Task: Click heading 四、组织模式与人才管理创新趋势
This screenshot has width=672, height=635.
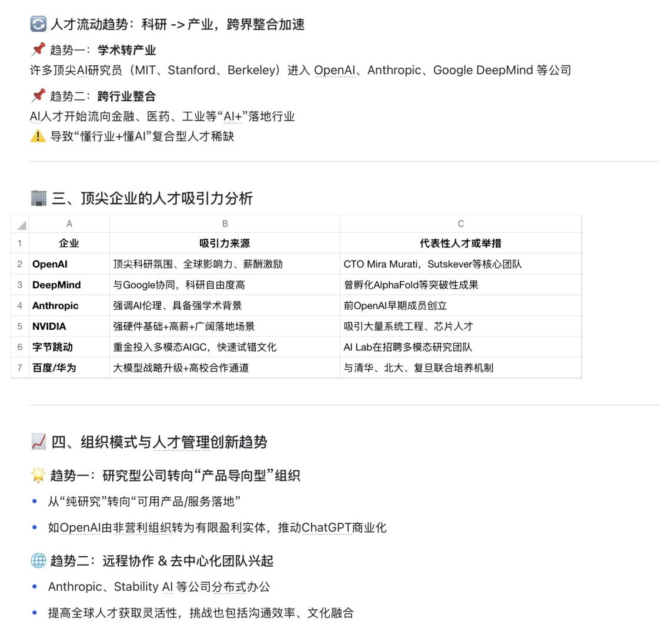Action: click(159, 442)
